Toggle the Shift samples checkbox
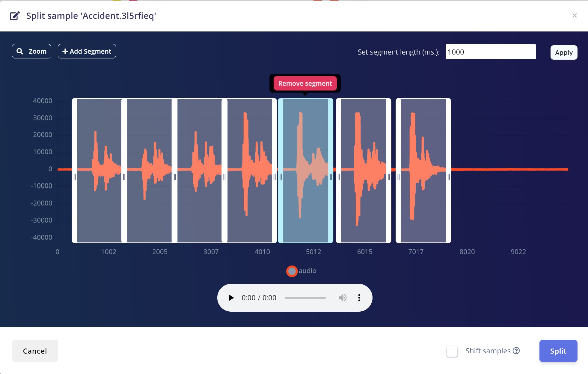 pos(453,351)
